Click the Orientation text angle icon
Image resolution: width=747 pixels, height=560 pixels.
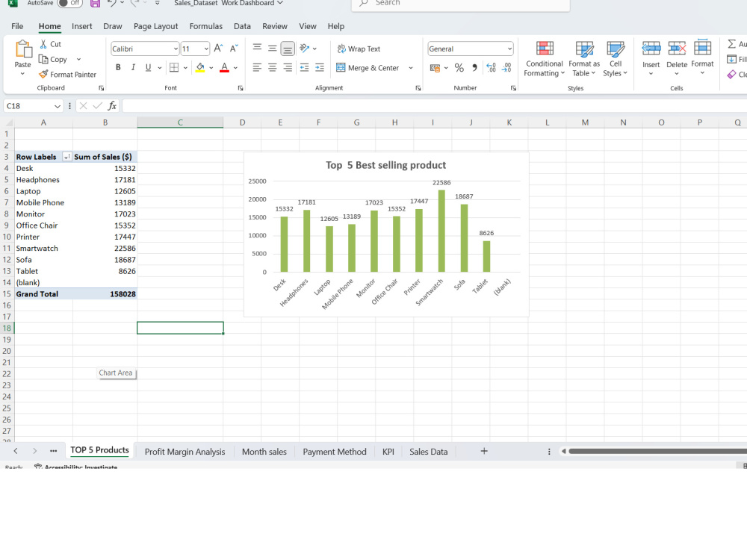coord(305,48)
